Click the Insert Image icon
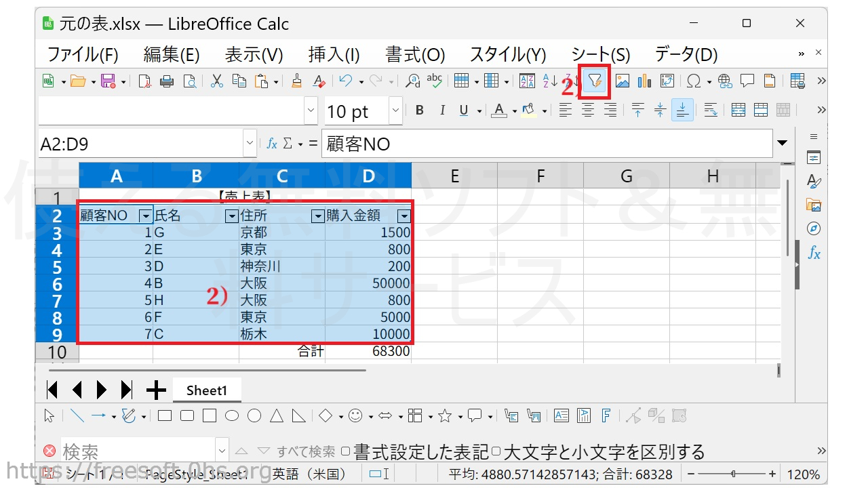The width and height of the screenshot is (868, 488). pos(622,81)
